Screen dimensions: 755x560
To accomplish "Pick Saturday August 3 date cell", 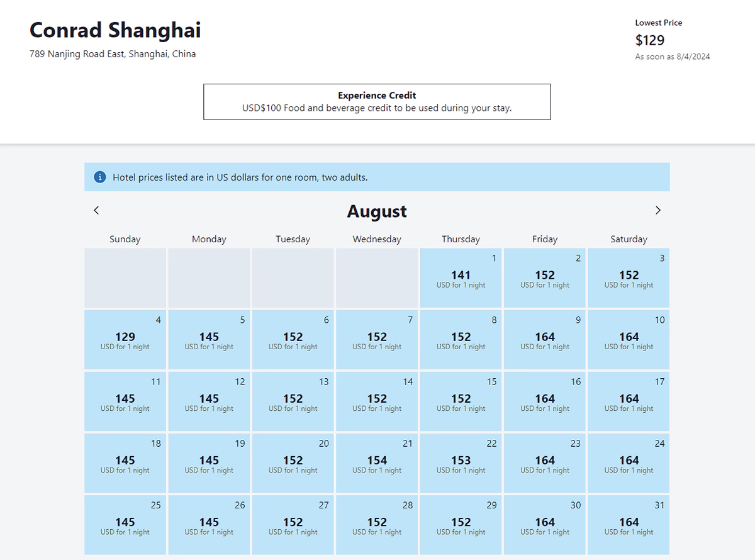I will click(629, 278).
